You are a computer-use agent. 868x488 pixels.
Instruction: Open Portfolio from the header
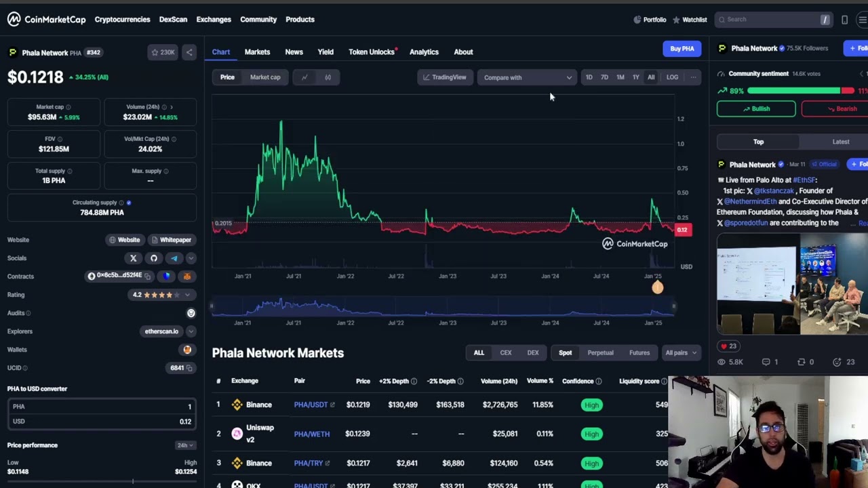click(x=650, y=20)
